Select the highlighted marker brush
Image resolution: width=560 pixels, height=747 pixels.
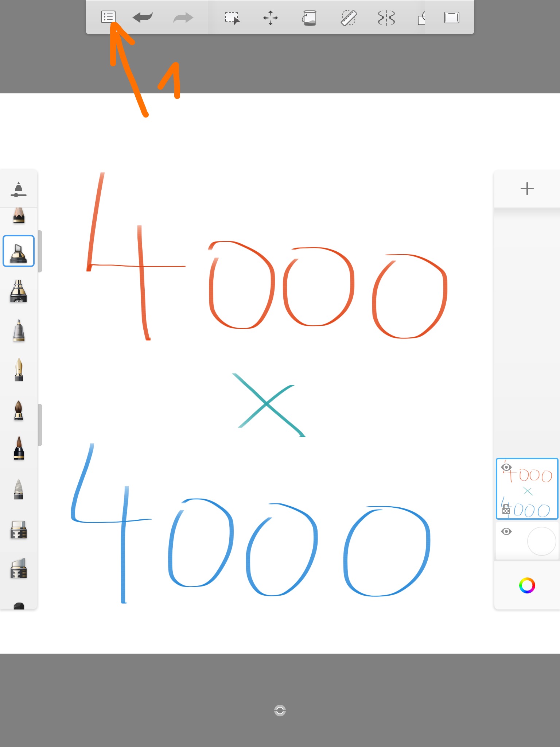tap(19, 251)
